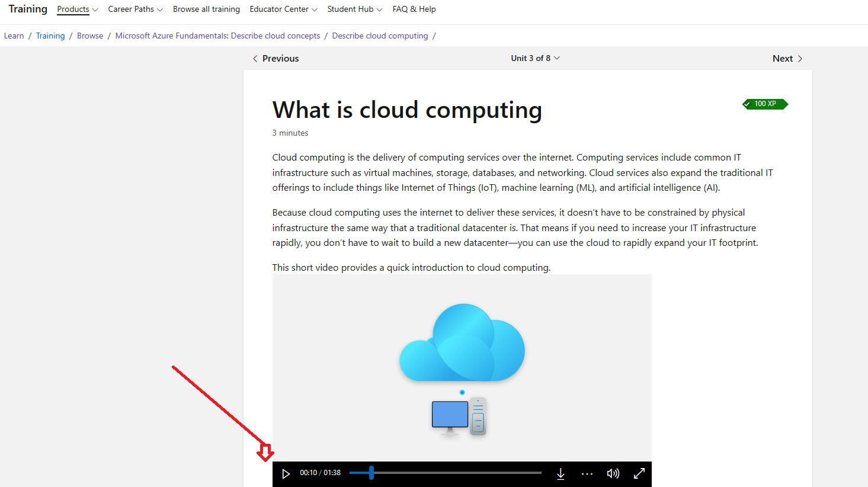Click the video seek bar track

tap(446, 473)
